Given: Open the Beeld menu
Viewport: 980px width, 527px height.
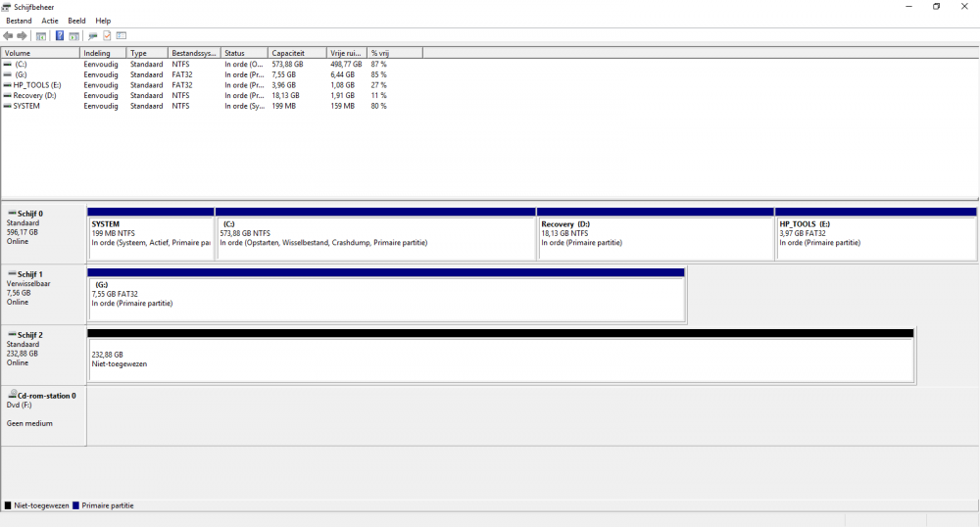Looking at the screenshot, I should [76, 21].
